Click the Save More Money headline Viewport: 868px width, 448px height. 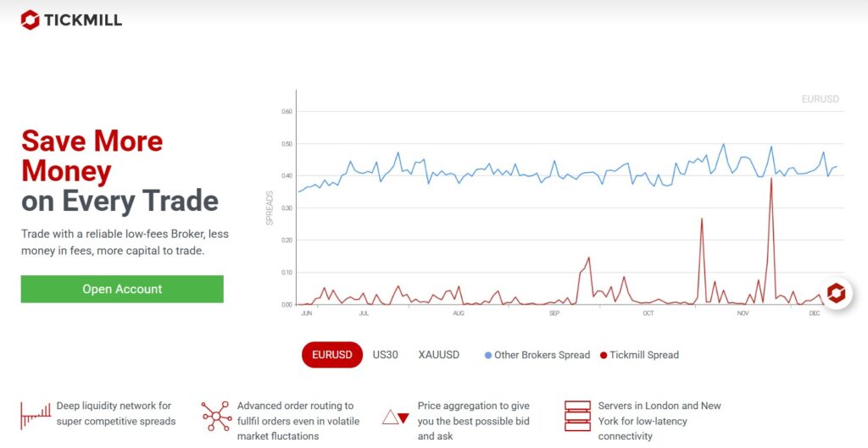pyautogui.click(x=92, y=156)
